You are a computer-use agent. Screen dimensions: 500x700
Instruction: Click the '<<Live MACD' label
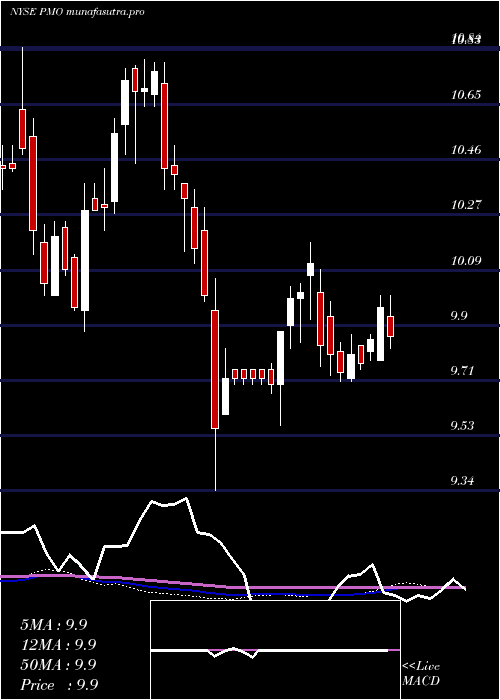[421, 673]
